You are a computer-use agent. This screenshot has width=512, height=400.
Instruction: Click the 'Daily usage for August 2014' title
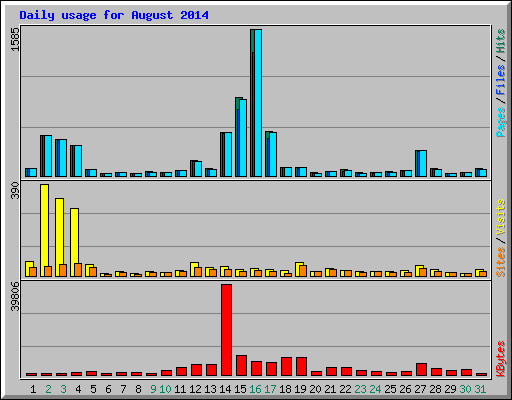[114, 15]
